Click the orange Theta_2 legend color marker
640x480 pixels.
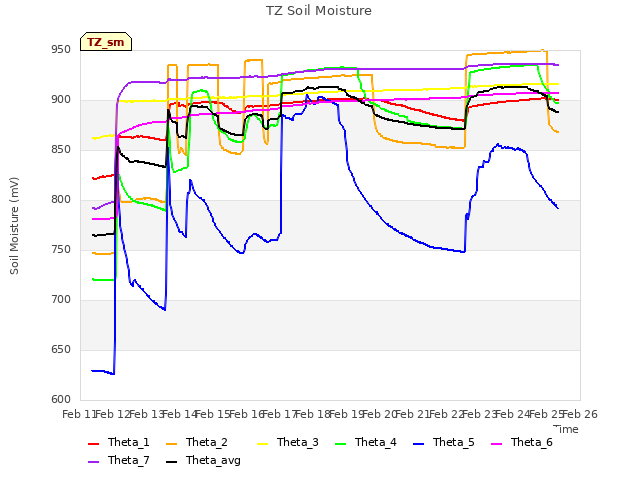tap(171, 444)
